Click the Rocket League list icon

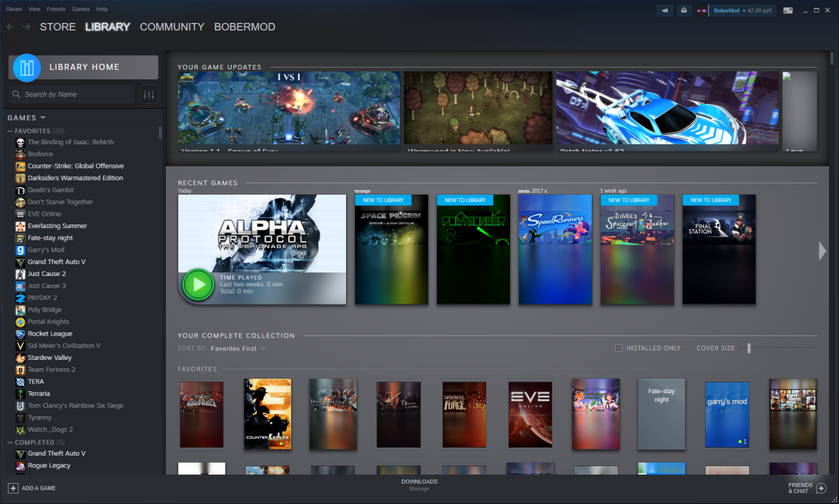[21, 334]
